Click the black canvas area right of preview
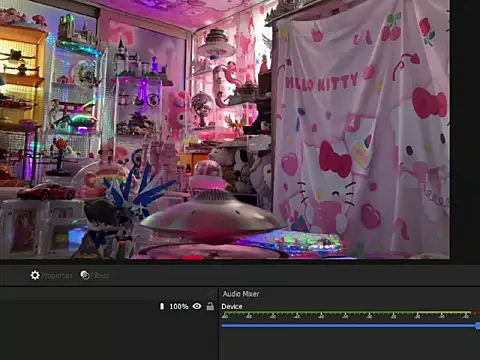The height and width of the screenshot is (360, 480). pyautogui.click(x=465, y=129)
